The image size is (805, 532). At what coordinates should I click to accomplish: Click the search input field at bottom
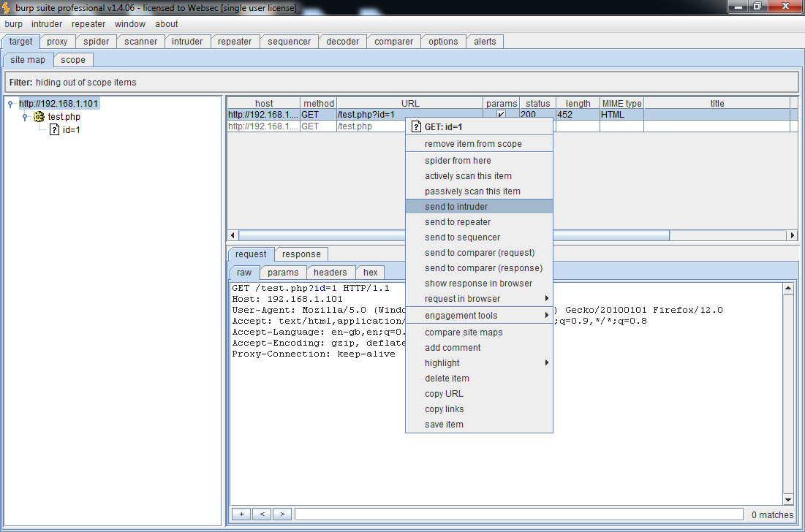[518, 514]
